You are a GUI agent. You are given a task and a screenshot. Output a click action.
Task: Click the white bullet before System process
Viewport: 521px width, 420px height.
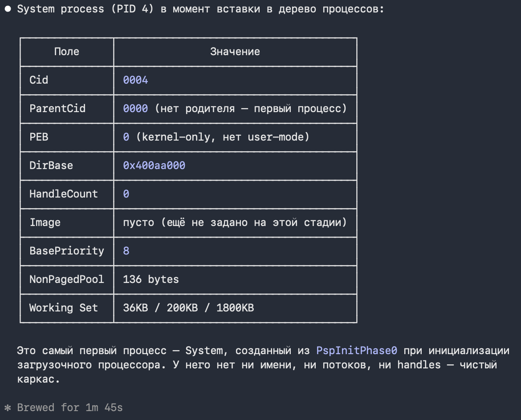pos(8,9)
